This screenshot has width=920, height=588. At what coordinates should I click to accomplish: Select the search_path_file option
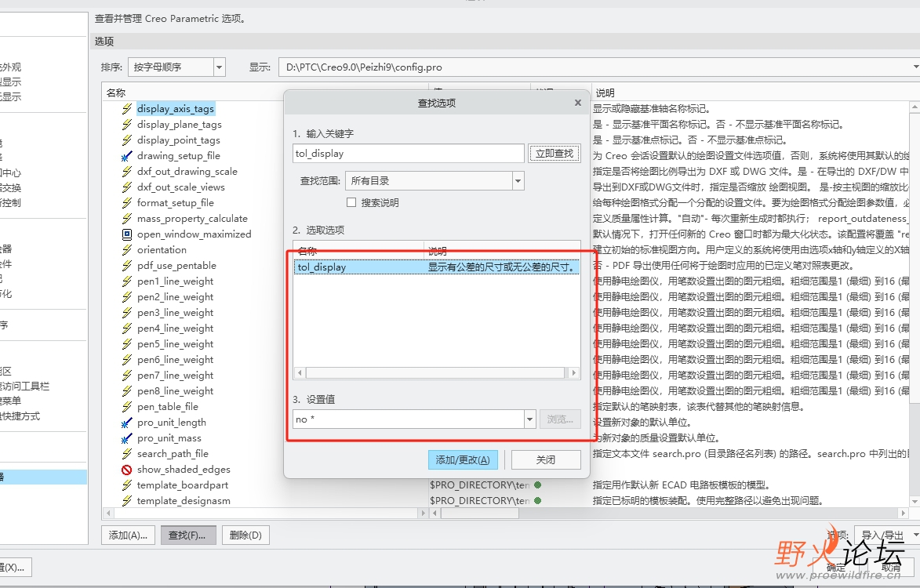173,454
